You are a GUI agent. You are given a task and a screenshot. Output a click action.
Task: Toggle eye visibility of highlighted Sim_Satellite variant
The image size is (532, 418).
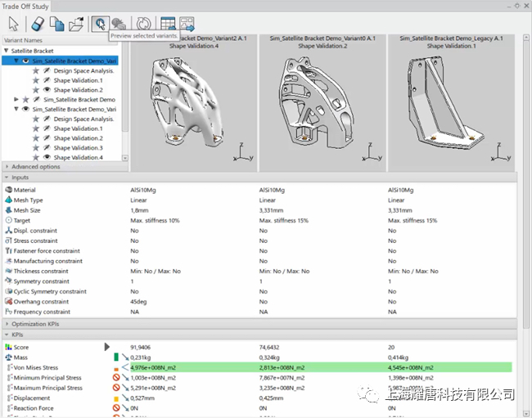click(x=26, y=61)
